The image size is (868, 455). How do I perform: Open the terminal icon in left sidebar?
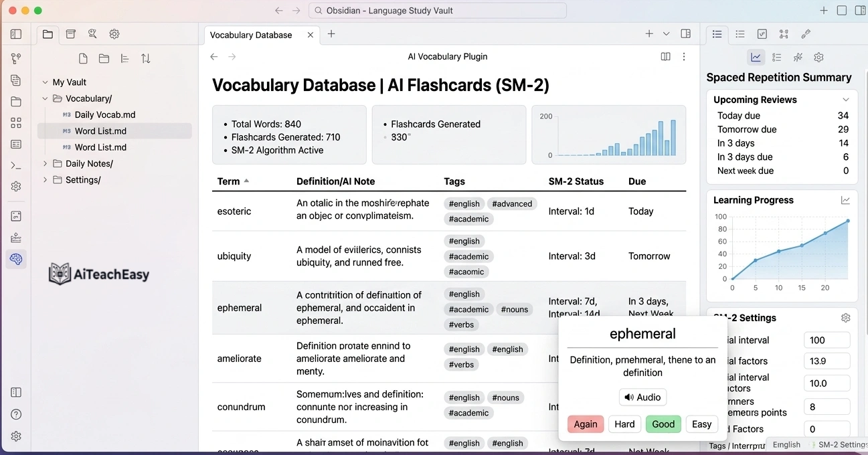(x=15, y=165)
